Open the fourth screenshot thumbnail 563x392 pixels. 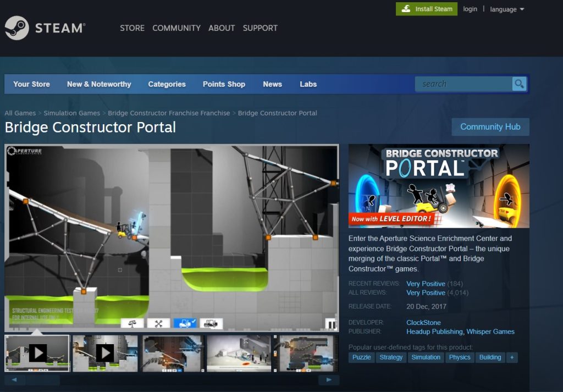239,353
